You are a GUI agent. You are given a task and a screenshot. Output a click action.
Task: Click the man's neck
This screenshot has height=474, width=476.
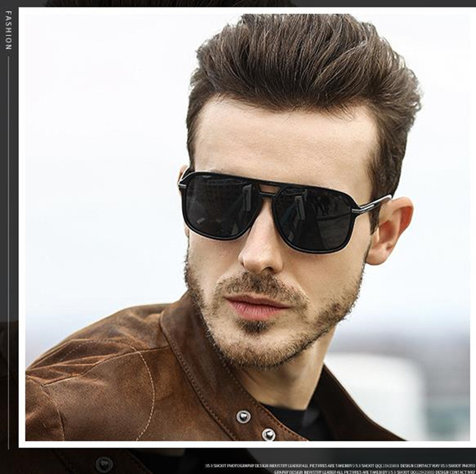[x=329, y=364]
